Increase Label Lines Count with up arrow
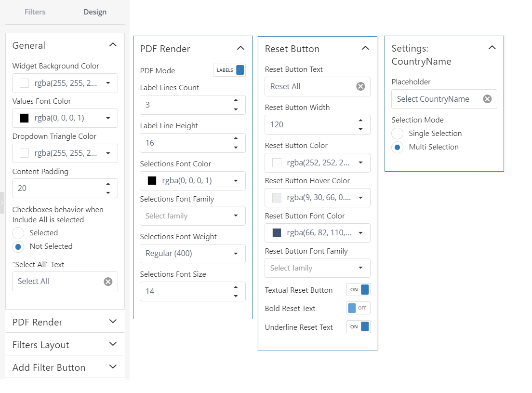The width and height of the screenshot is (532, 393). click(236, 100)
